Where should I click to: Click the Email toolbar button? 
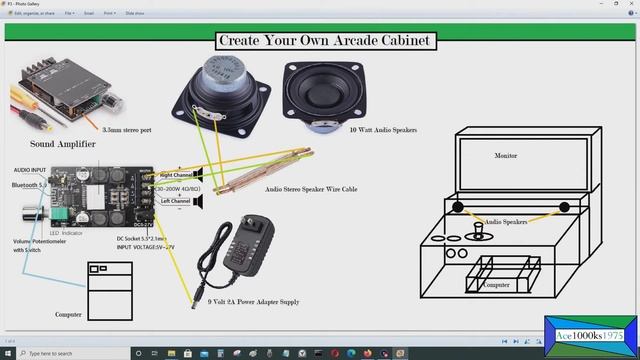(89, 13)
